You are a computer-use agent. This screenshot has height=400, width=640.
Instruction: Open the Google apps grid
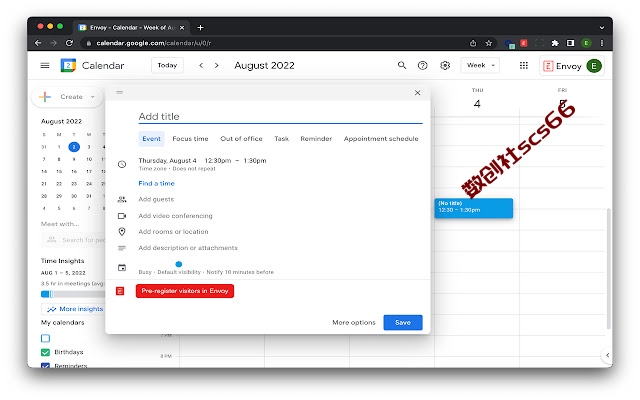pos(524,65)
